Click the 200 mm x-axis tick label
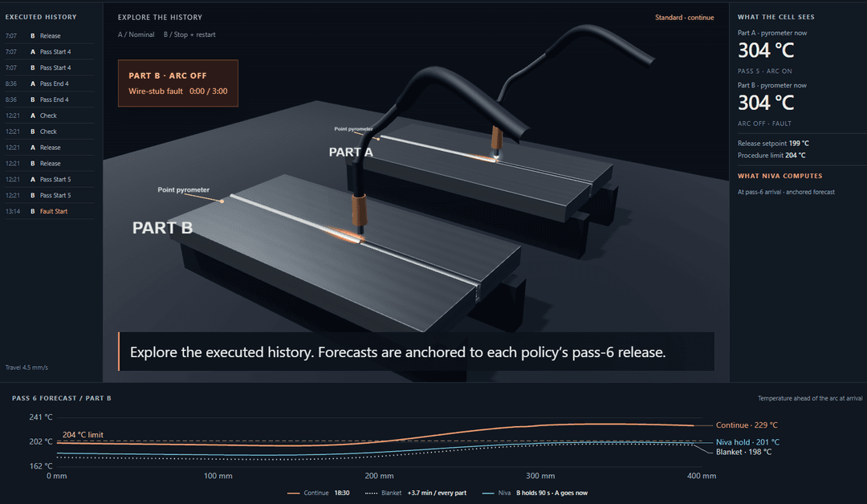Image resolution: width=867 pixels, height=504 pixels. (x=379, y=476)
